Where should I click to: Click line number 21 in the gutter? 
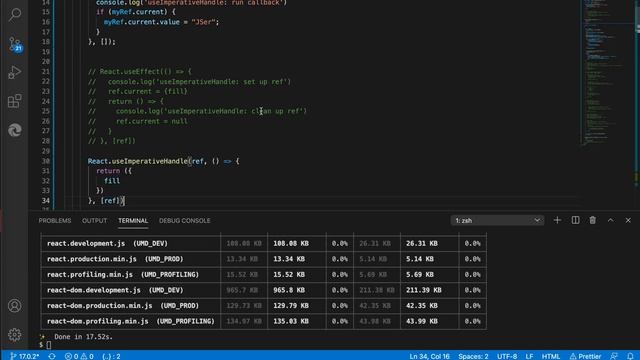click(x=45, y=71)
